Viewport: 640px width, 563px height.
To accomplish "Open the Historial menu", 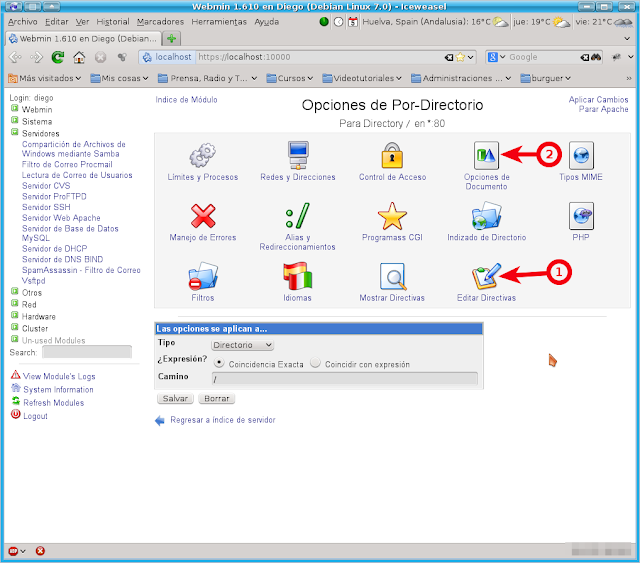I will 113,22.
